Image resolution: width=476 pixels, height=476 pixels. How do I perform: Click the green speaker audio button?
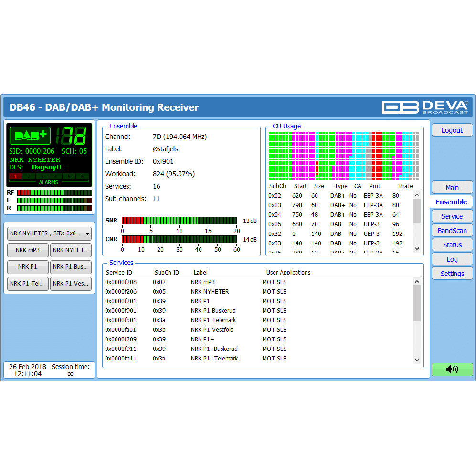(452, 369)
